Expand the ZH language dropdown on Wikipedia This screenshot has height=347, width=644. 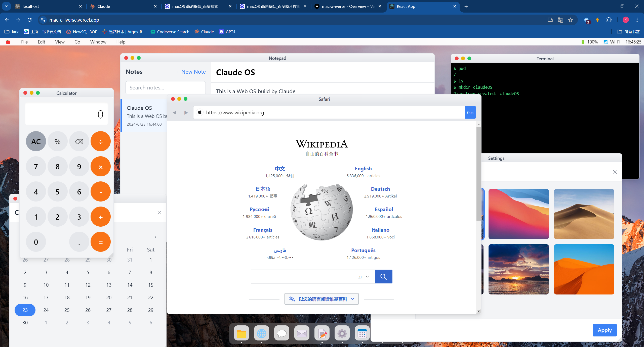click(364, 277)
